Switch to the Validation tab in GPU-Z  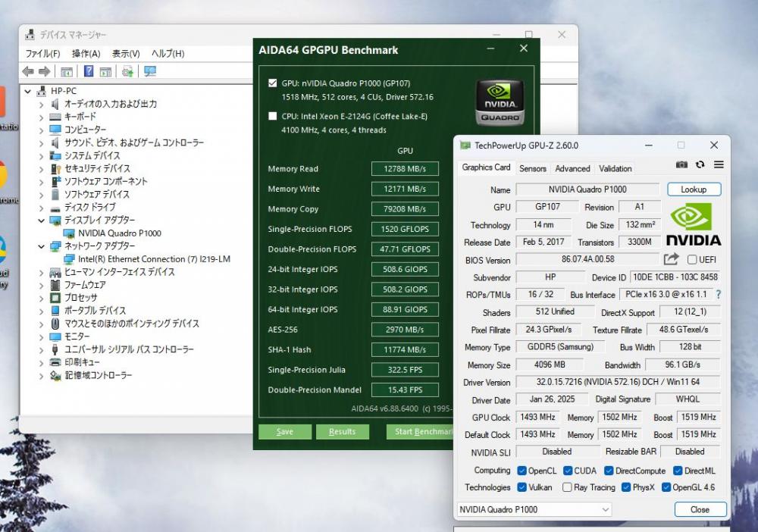tap(615, 169)
